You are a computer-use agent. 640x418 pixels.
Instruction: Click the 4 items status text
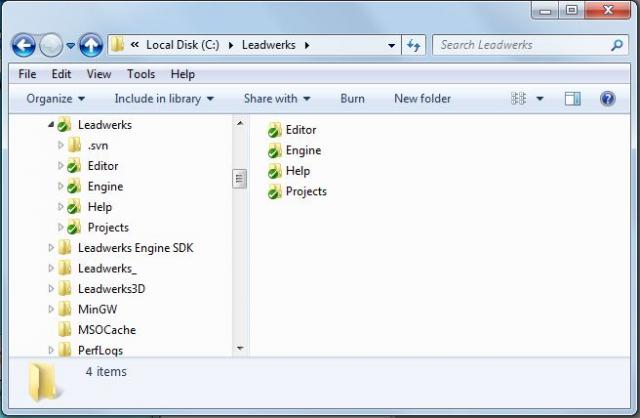click(106, 371)
